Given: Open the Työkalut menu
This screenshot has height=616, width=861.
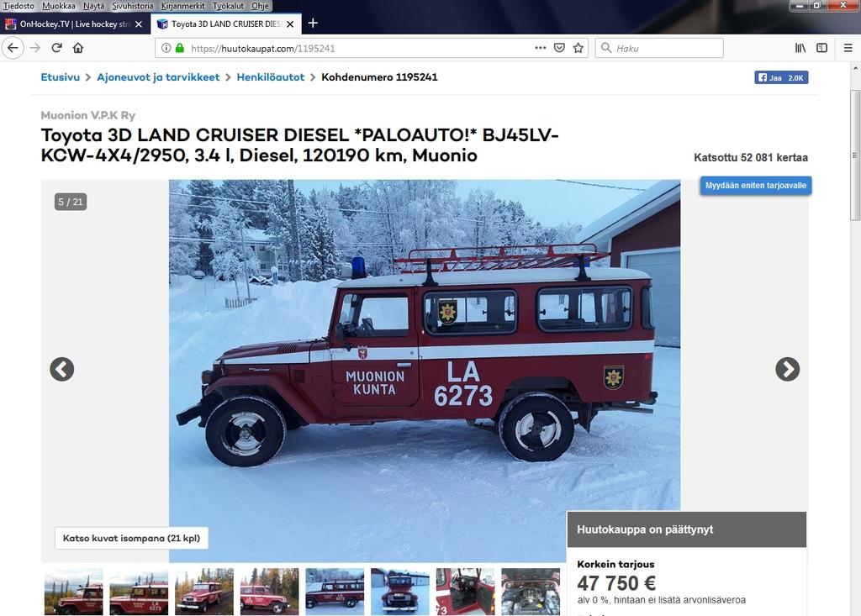Looking at the screenshot, I should pyautogui.click(x=228, y=6).
